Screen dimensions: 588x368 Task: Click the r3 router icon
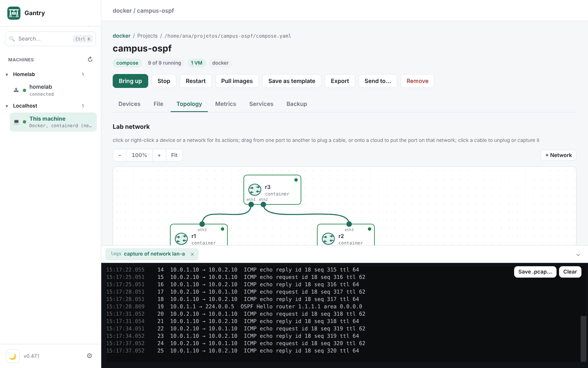point(255,190)
